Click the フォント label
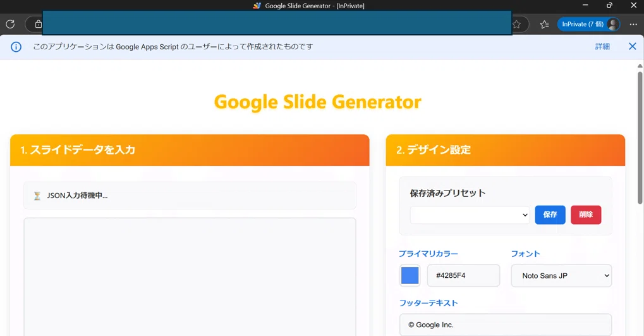The height and width of the screenshot is (336, 644). coord(525,254)
